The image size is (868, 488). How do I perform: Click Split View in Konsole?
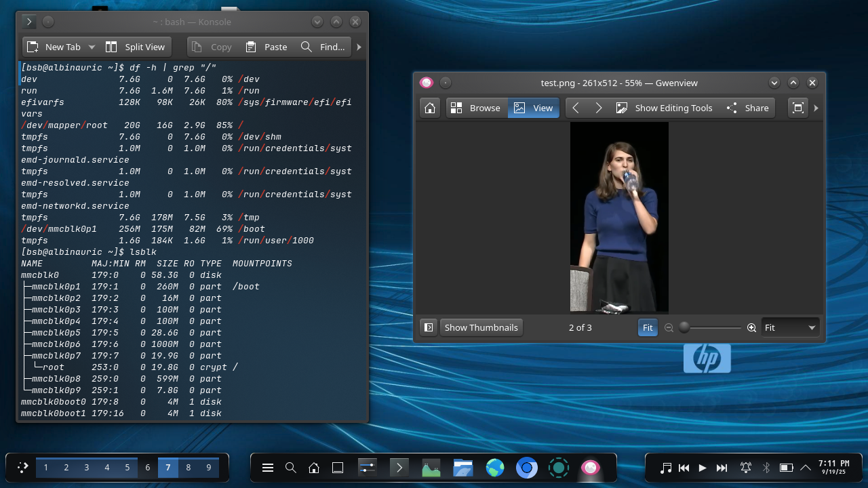pos(136,47)
